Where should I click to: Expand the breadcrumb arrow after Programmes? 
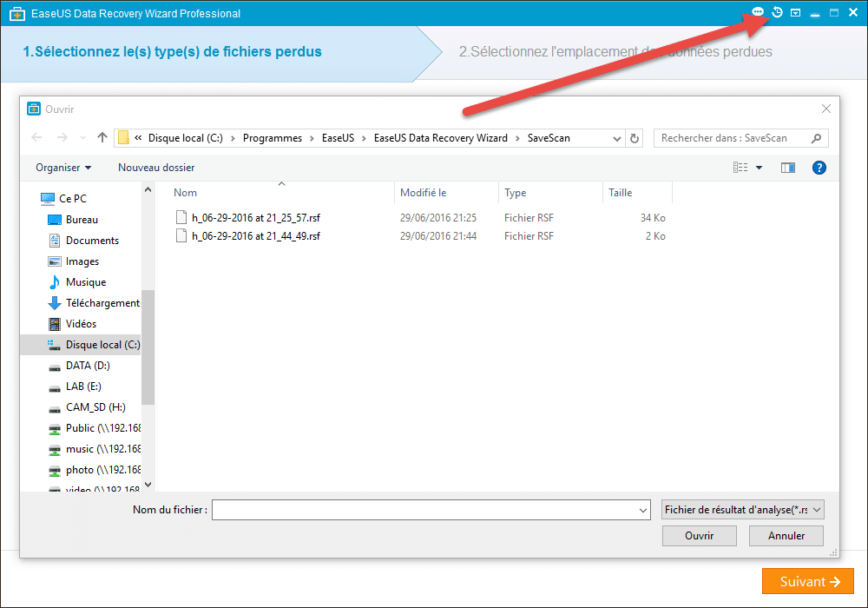click(312, 138)
